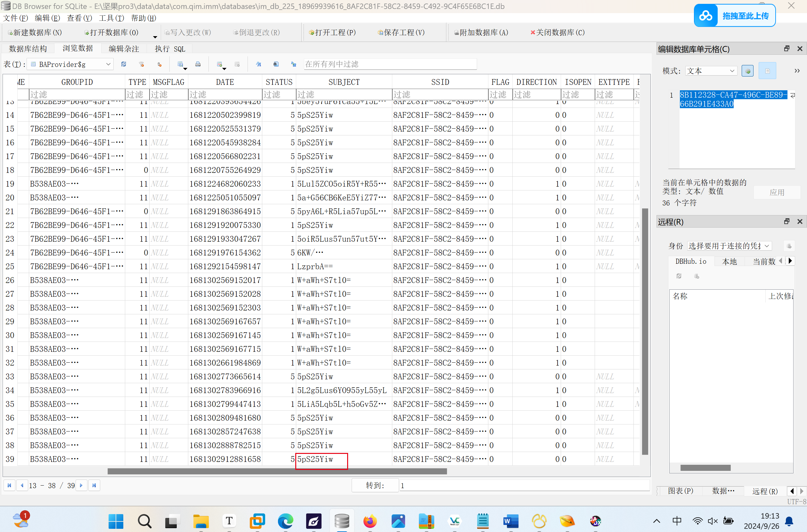Open the 查看(V) menu
Image resolution: width=807 pixels, height=532 pixels.
pos(79,18)
